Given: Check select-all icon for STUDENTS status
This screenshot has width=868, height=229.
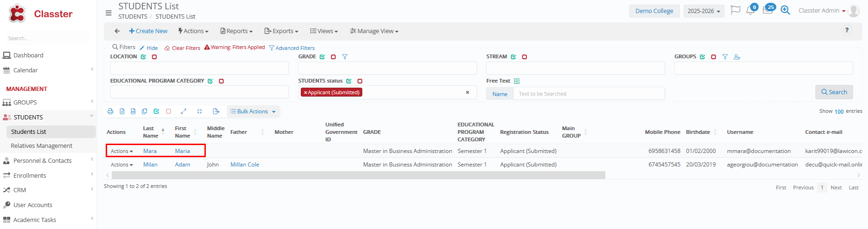Looking at the screenshot, I should coord(349,81).
